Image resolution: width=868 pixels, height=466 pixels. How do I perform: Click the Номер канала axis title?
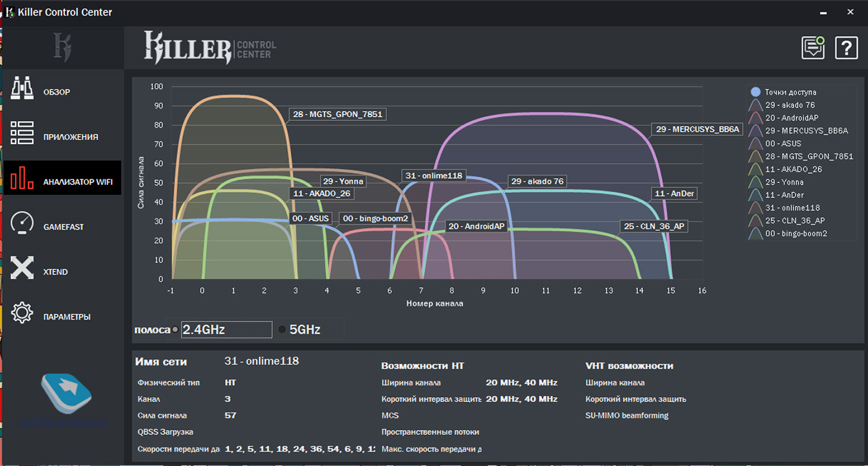[x=435, y=304]
